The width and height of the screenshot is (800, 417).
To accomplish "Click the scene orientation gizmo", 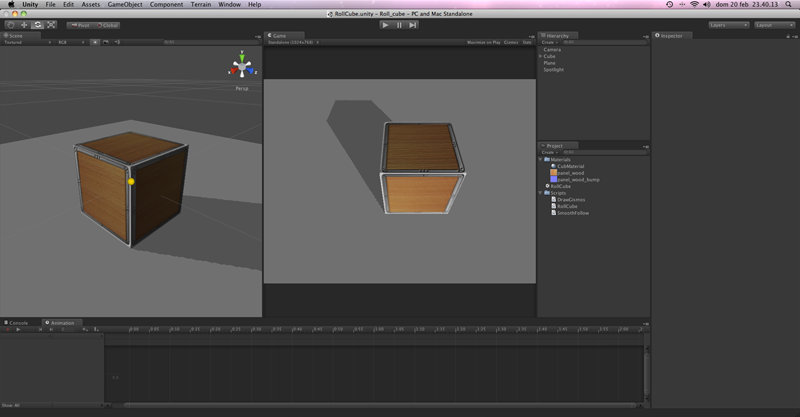I will pos(241,68).
